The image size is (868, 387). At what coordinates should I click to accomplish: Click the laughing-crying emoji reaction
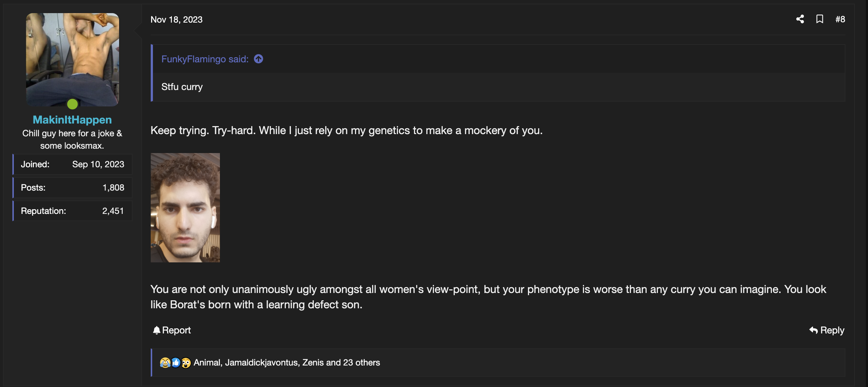(165, 363)
